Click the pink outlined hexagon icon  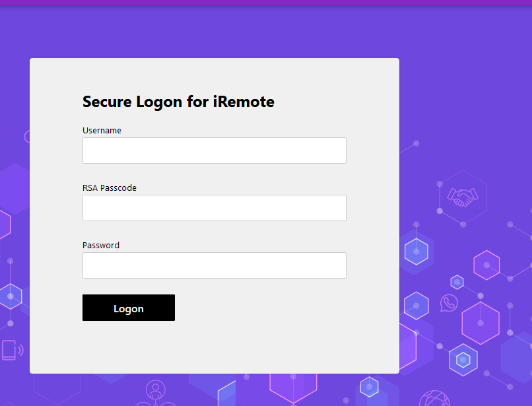[486, 265]
